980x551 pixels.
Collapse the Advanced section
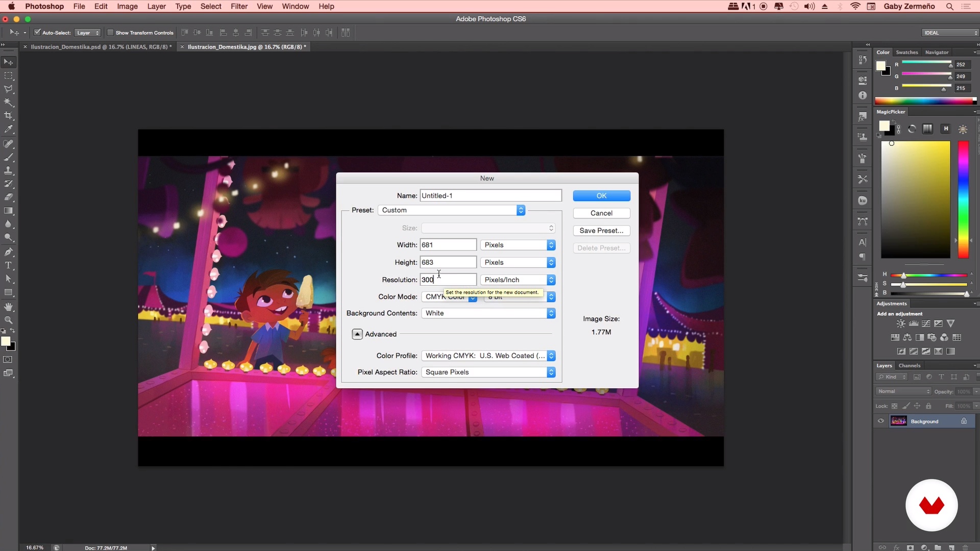coord(357,334)
